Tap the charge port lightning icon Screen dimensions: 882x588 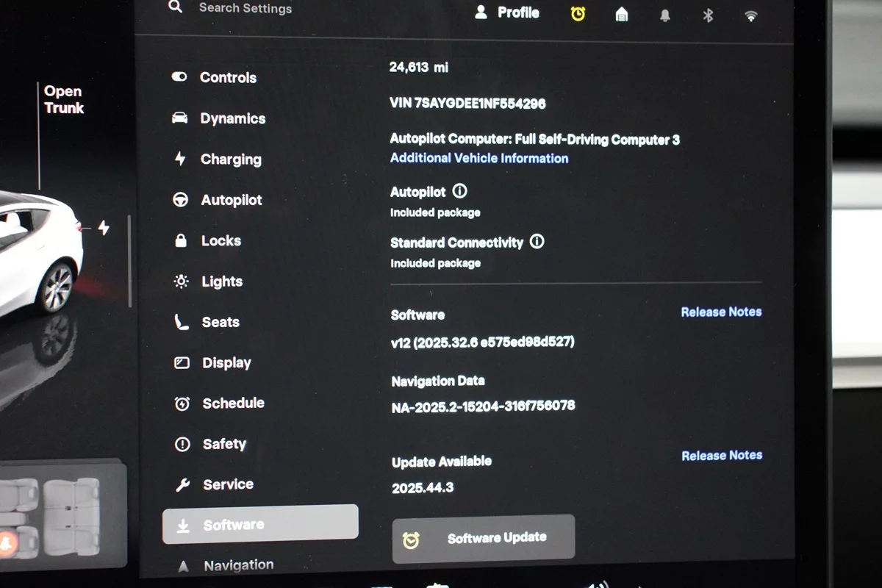[x=104, y=228]
